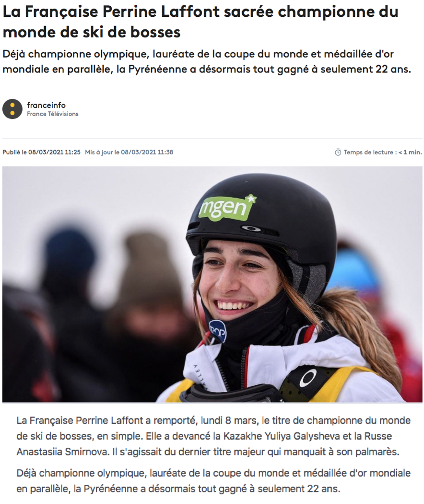Open the franceinfo author link
The height and width of the screenshot is (504, 424).
click(47, 105)
